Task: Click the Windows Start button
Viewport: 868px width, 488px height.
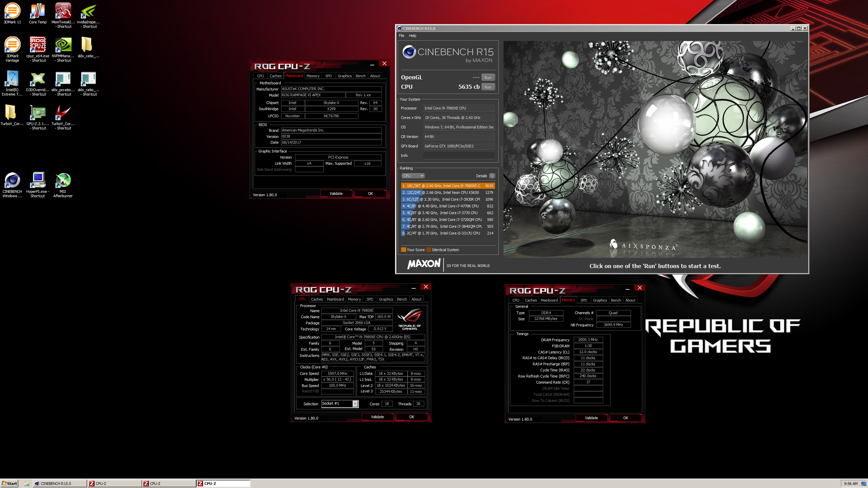Action: pyautogui.click(x=9, y=484)
